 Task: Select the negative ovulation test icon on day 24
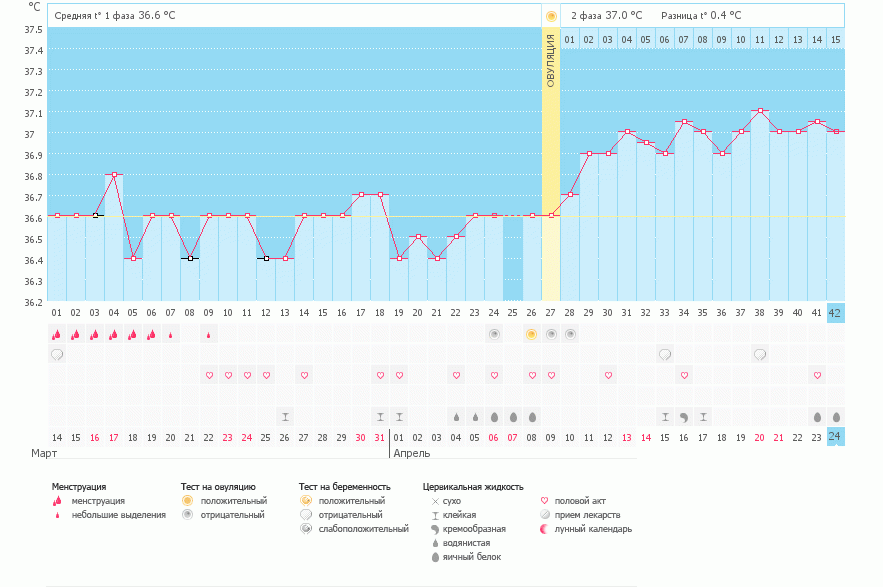pos(494,334)
